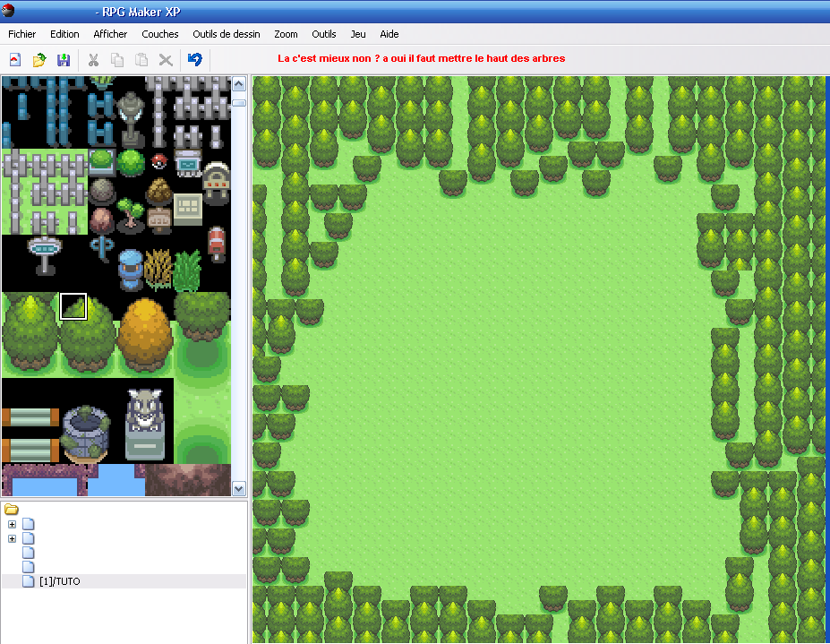Screen dimensions: 830x644
Task: Open the Zoom menu
Action: (x=286, y=34)
